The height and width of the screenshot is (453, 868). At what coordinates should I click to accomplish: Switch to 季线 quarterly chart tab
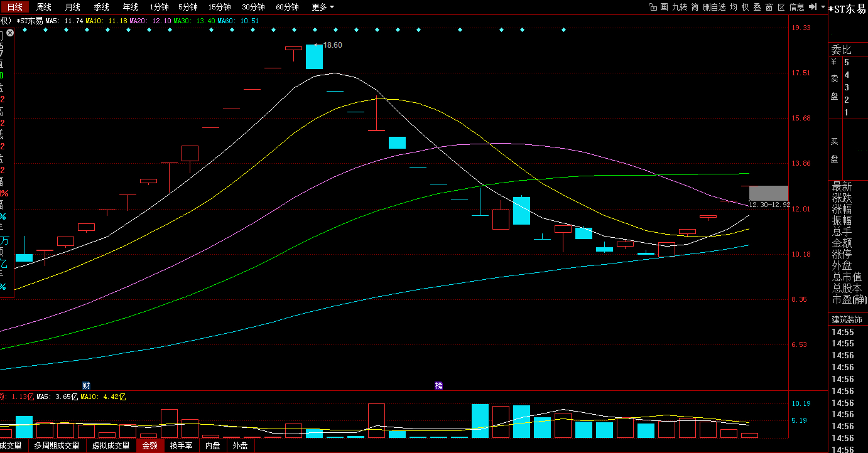[x=101, y=7]
